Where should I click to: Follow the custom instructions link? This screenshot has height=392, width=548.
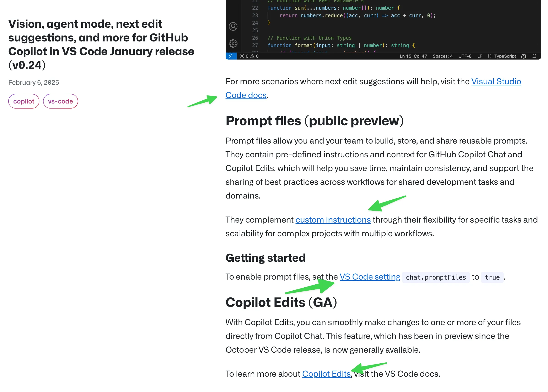[333, 220]
